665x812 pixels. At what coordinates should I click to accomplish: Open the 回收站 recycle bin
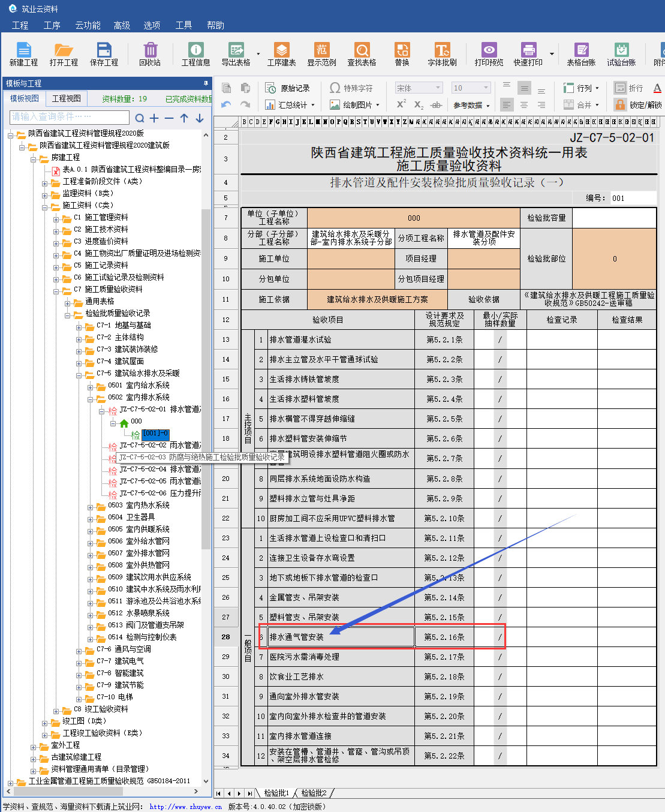click(150, 53)
